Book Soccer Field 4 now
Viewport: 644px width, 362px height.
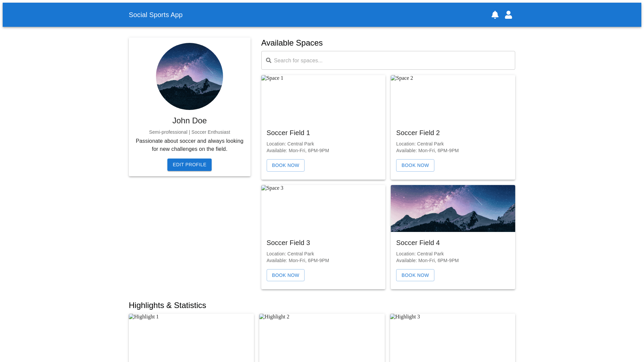[x=415, y=275]
